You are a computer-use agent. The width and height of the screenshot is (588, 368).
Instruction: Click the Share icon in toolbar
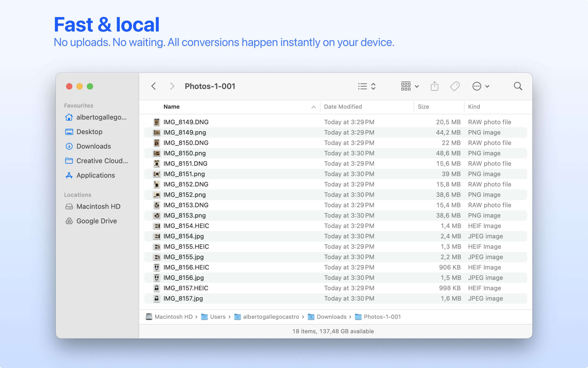pyautogui.click(x=434, y=86)
